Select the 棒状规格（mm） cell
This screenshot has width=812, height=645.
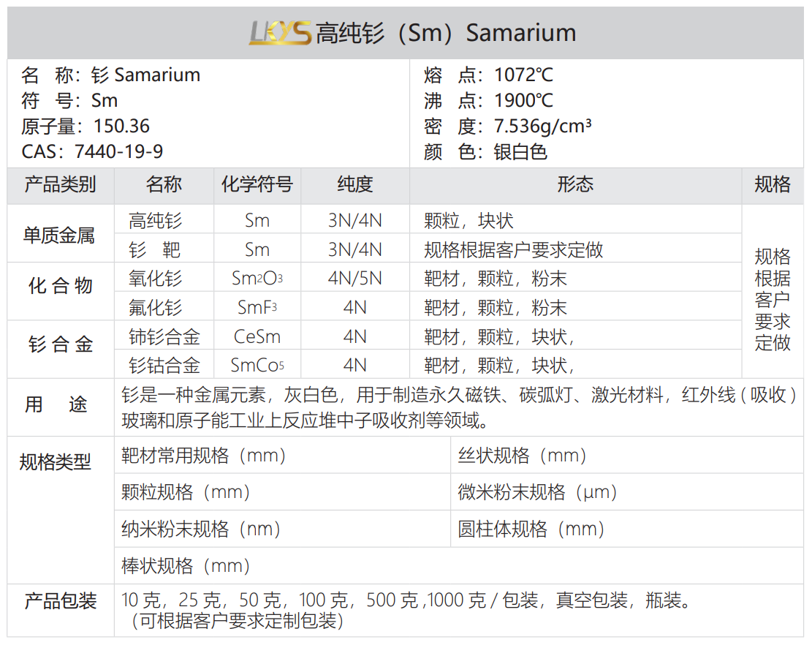(186, 565)
